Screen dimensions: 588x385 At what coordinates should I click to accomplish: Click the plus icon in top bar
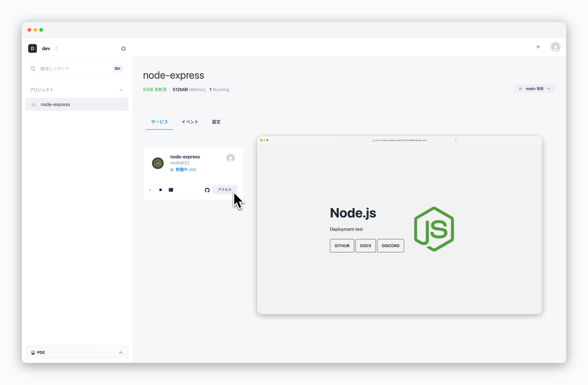(x=538, y=47)
